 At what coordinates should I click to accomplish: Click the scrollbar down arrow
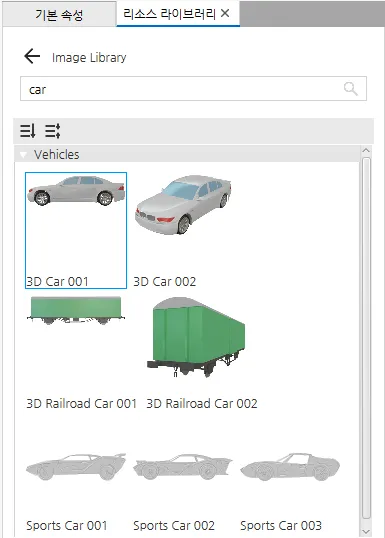(366, 531)
